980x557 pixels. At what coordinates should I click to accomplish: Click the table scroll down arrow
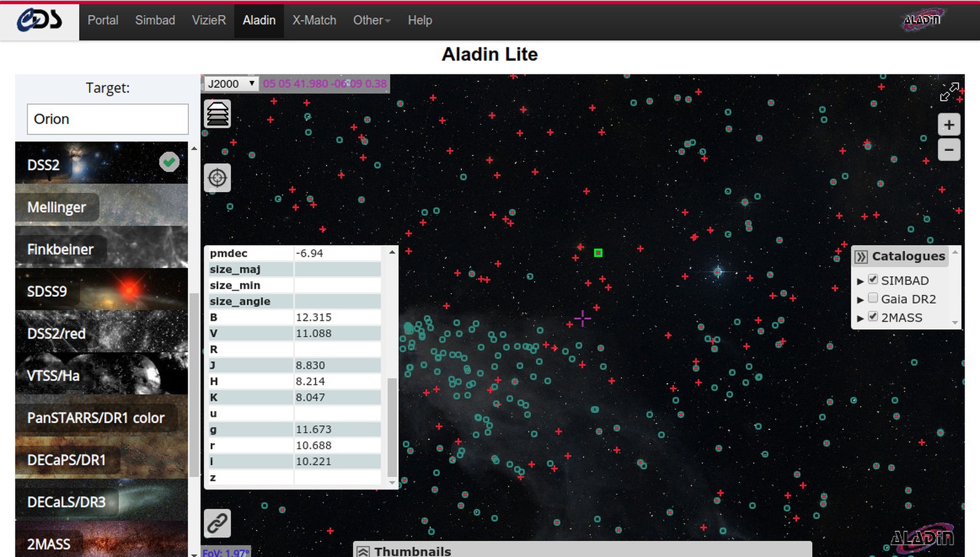pos(392,482)
